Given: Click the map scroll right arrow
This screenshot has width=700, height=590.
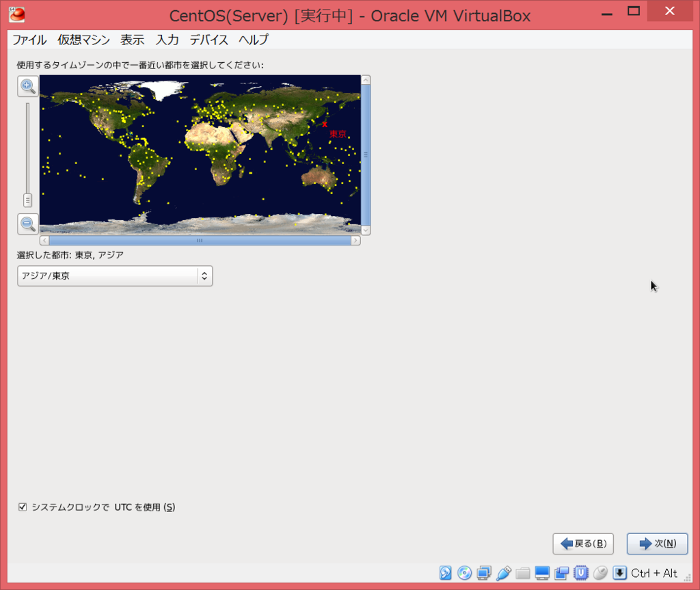Looking at the screenshot, I should tap(355, 240).
